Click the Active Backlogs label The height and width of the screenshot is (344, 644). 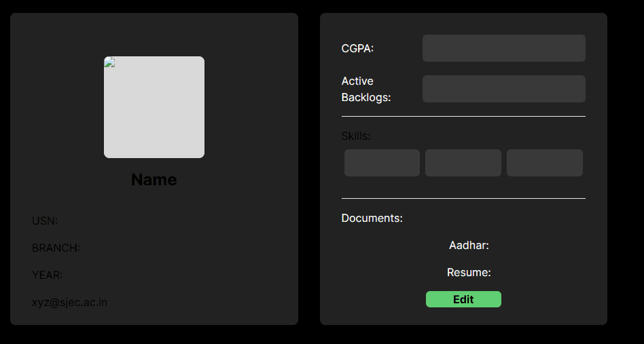click(x=366, y=89)
